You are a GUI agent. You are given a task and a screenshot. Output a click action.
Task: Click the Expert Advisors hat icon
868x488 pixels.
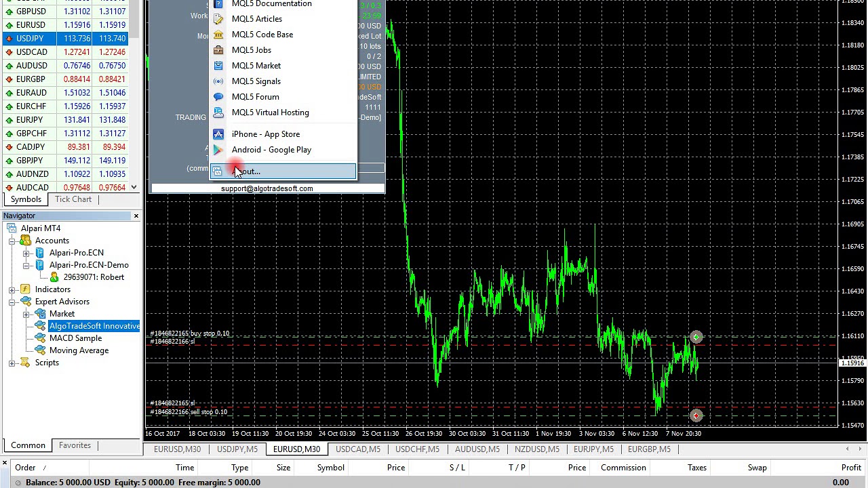26,302
